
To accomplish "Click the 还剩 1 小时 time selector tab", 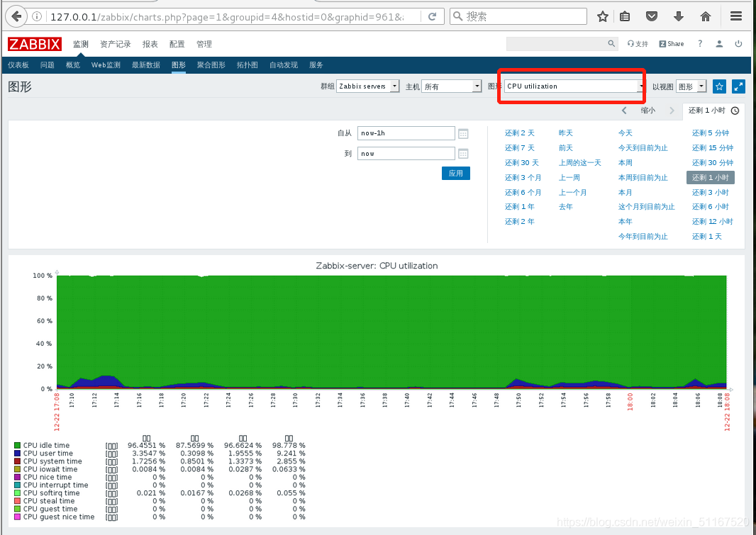I will point(713,111).
